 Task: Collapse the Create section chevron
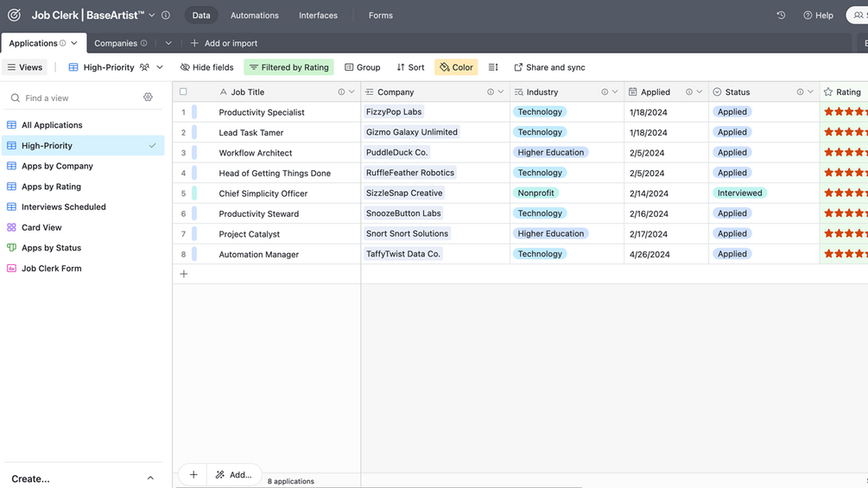pyautogui.click(x=150, y=478)
